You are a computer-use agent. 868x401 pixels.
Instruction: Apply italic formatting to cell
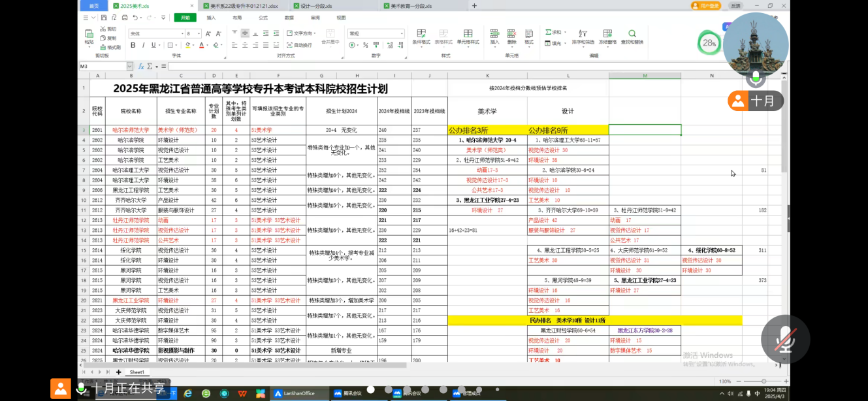point(143,45)
